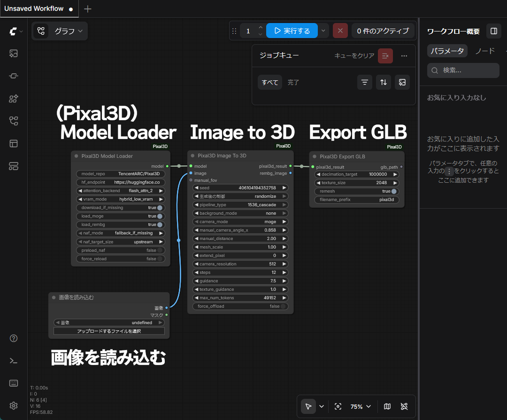507x420 pixels.
Task: Click the hf_endpoint text field
Action: tap(121, 182)
